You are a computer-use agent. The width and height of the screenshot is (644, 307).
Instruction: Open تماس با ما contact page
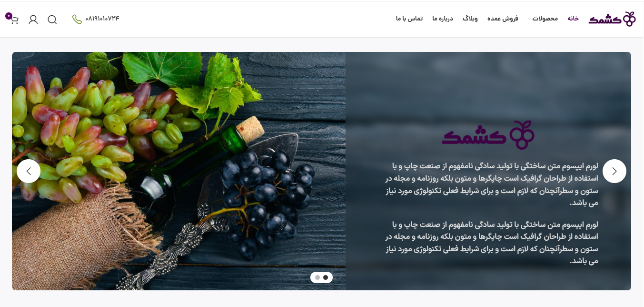pyautogui.click(x=409, y=19)
